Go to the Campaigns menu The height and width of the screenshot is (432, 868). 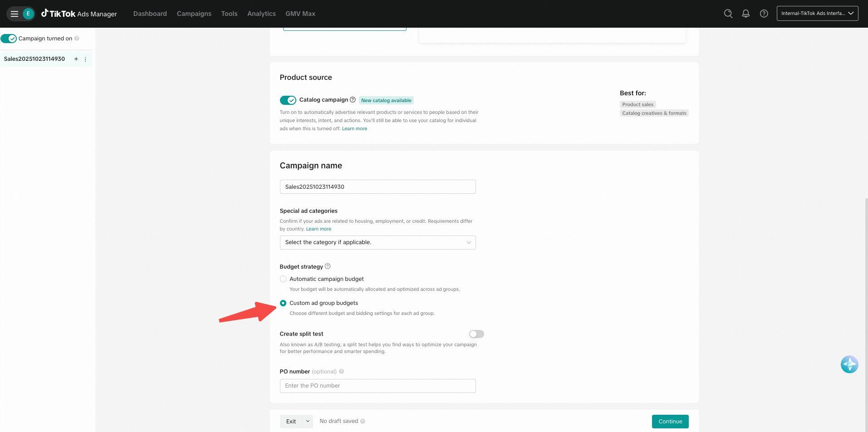194,14
